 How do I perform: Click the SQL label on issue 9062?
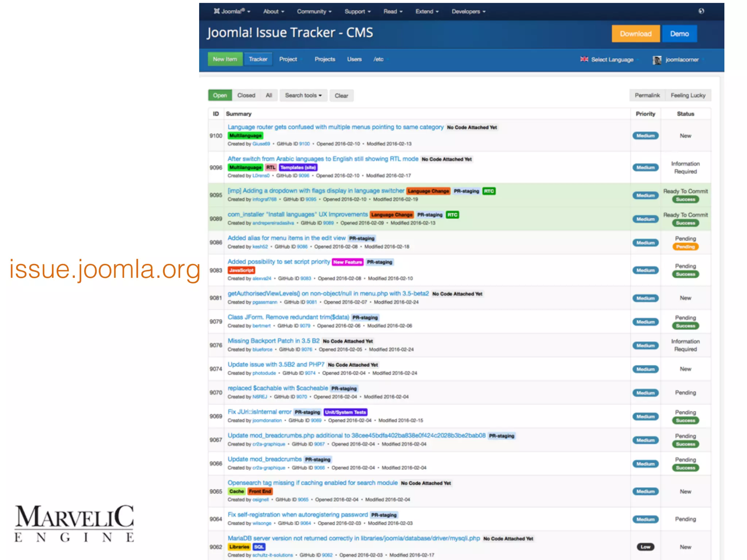click(x=259, y=547)
